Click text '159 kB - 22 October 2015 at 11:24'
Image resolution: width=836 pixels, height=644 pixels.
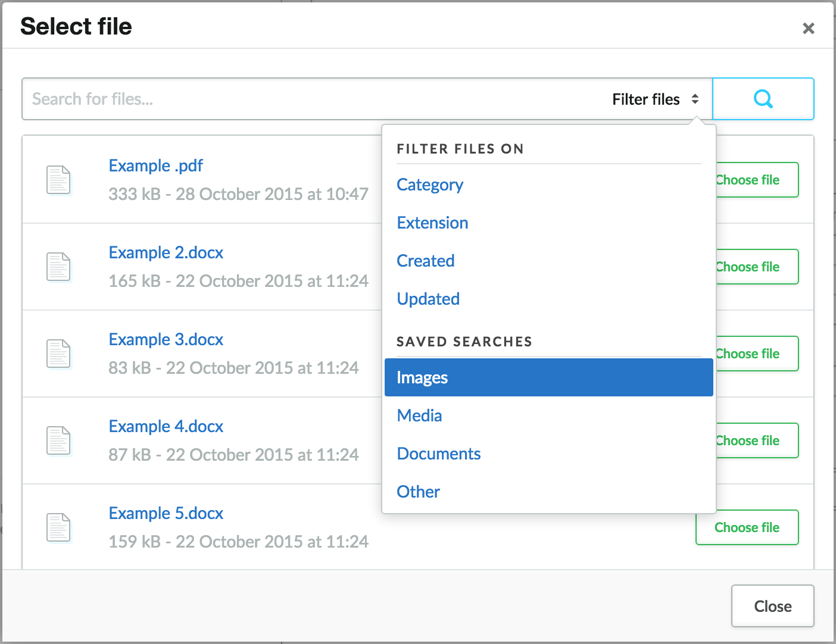(238, 542)
